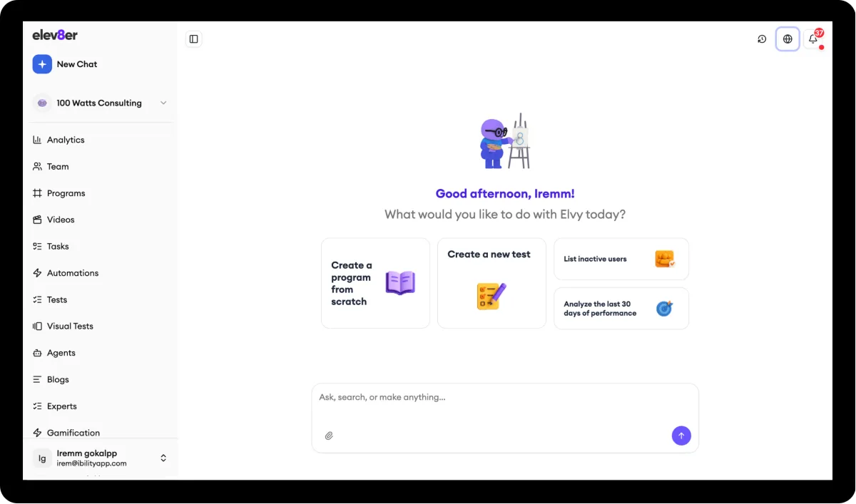Click the Programs hash icon
Screen dimensions: 856x504
pyautogui.click(x=37, y=193)
